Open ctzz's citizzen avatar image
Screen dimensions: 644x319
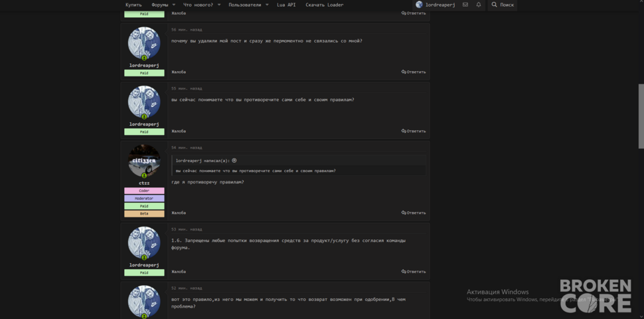[x=144, y=161]
